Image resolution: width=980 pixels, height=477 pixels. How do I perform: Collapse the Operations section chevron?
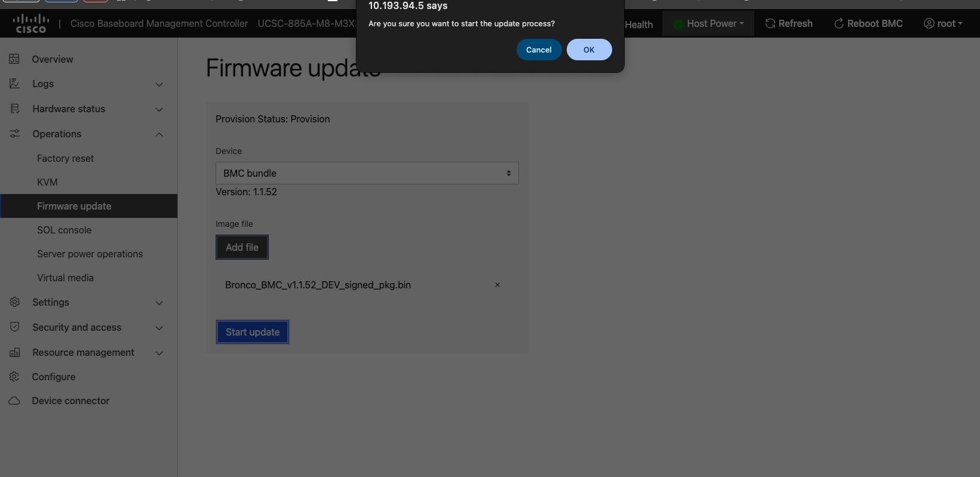click(159, 134)
